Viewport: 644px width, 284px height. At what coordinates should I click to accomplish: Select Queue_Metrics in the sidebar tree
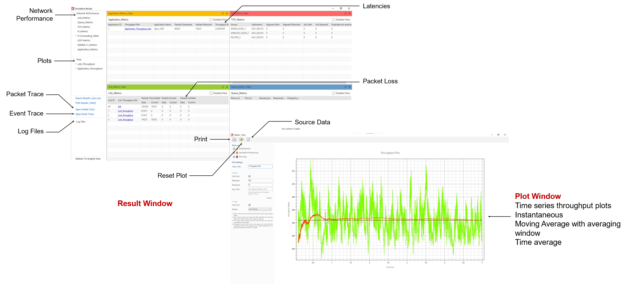pos(85,22)
